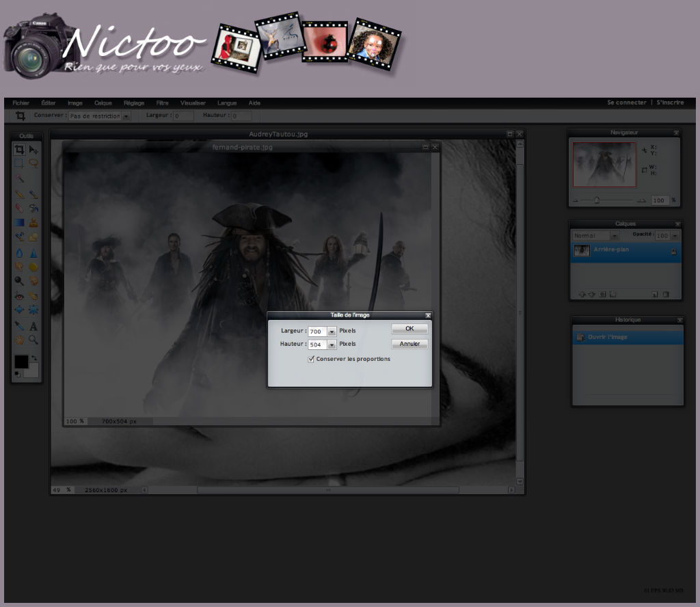Open the Filtre menu
This screenshot has height=607, width=700.
[162, 103]
